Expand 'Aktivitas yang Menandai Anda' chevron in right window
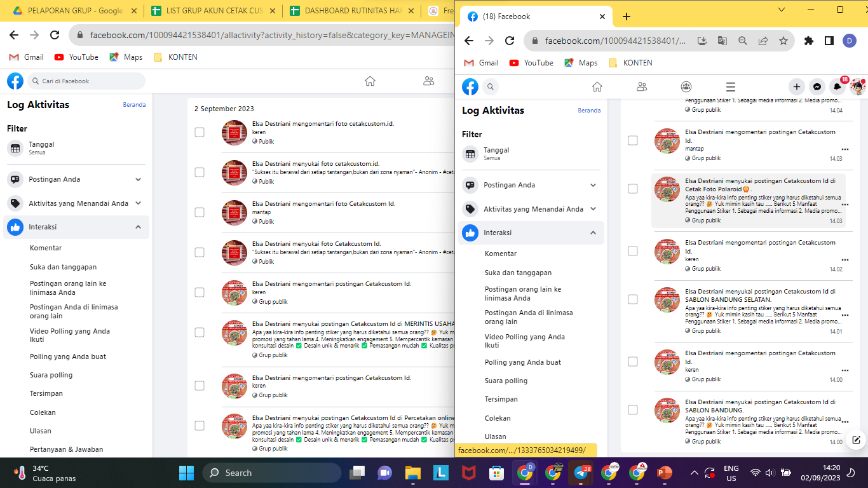This screenshot has height=488, width=868. coord(593,209)
